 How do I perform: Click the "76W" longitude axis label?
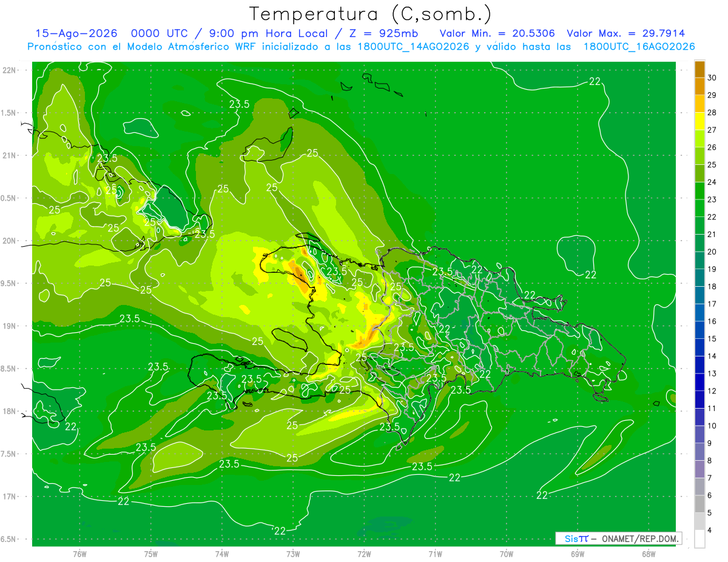click(x=79, y=554)
